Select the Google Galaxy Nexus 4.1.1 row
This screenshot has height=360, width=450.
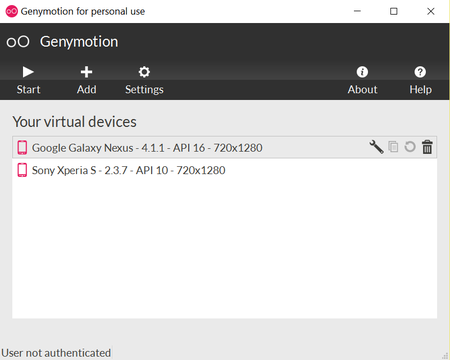[x=224, y=147]
